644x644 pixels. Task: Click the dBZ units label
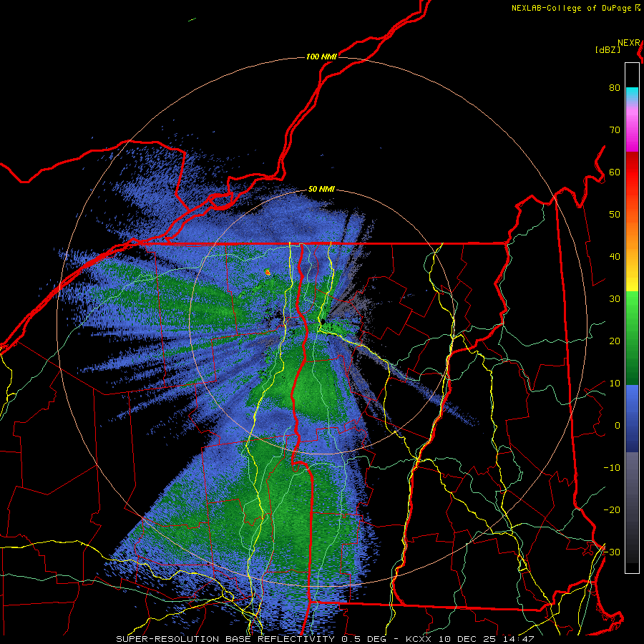(x=608, y=50)
